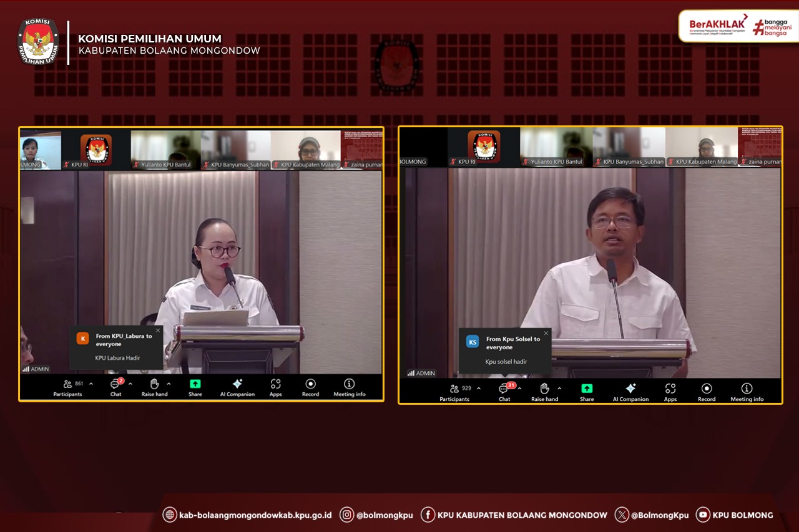Viewport: 799px width, 532px height.
Task: Open Apps in the right Zoom window
Action: (x=670, y=391)
